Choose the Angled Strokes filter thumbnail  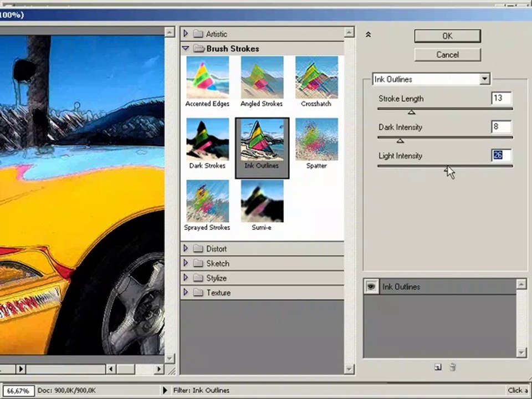click(262, 78)
